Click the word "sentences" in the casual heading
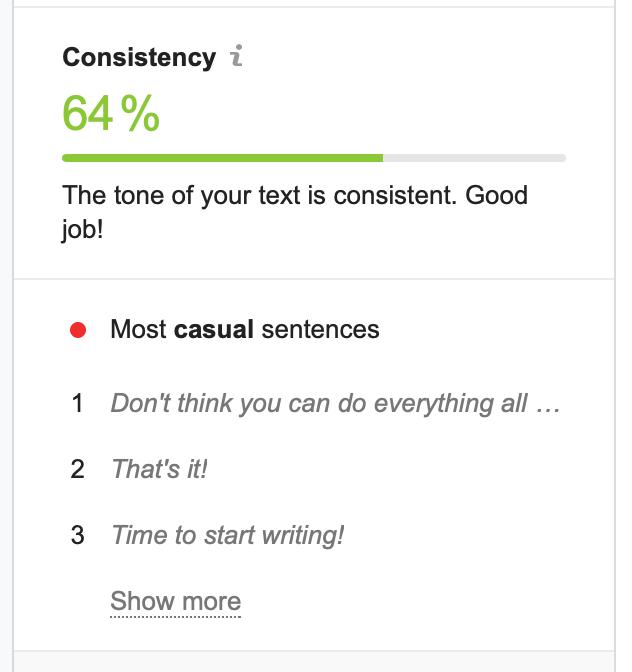632x672 pixels. tap(320, 329)
